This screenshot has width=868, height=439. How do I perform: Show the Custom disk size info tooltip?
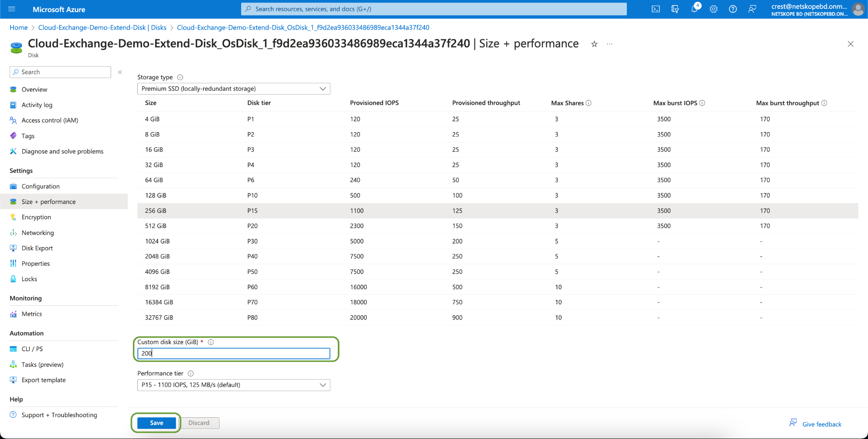point(211,342)
